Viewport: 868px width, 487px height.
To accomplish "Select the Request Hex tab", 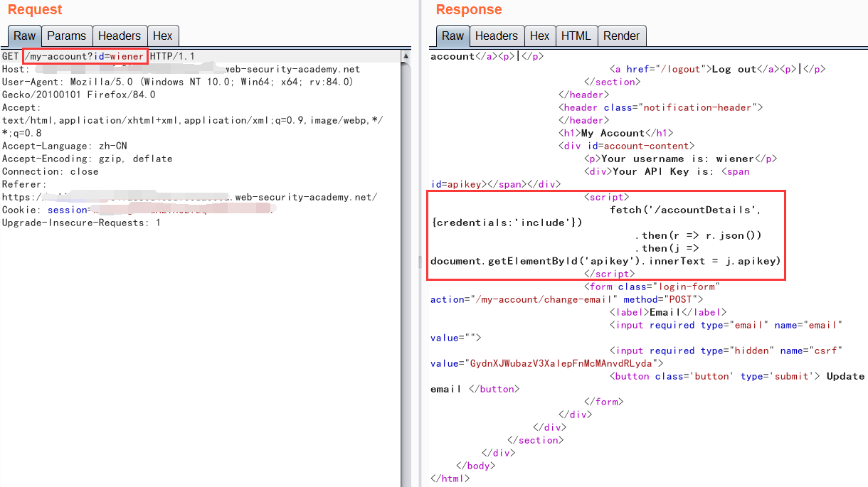I will tap(162, 36).
